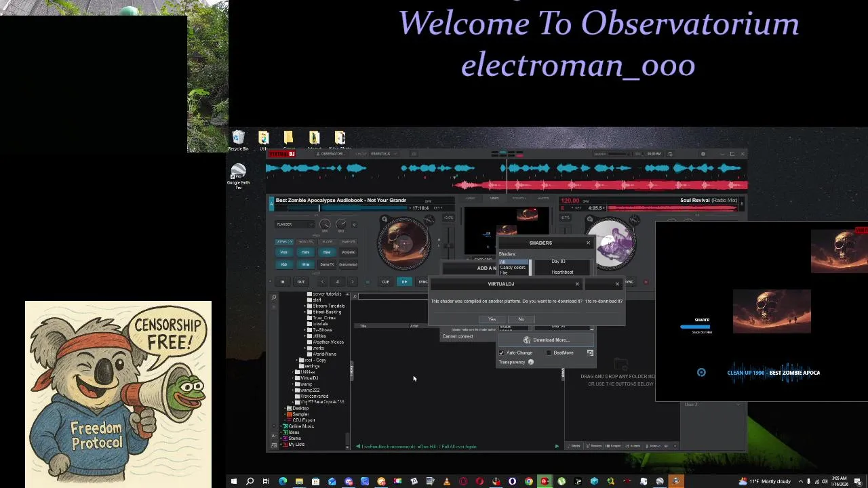Click the CUE button on left deck
The width and height of the screenshot is (868, 488).
pyautogui.click(x=385, y=282)
